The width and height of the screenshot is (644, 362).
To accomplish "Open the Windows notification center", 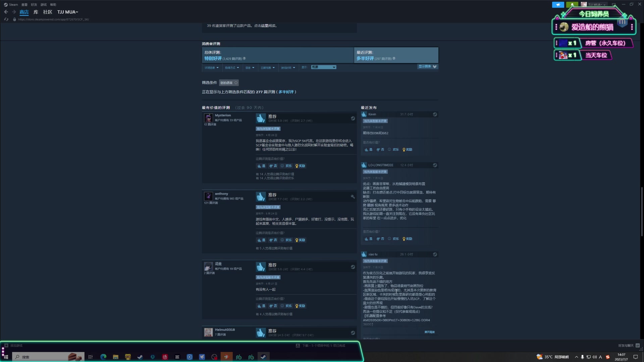I will [635, 357].
